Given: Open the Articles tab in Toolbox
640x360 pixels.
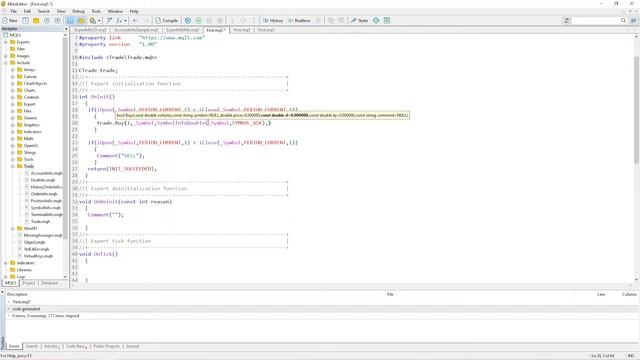Looking at the screenshot, I should coord(52,347).
